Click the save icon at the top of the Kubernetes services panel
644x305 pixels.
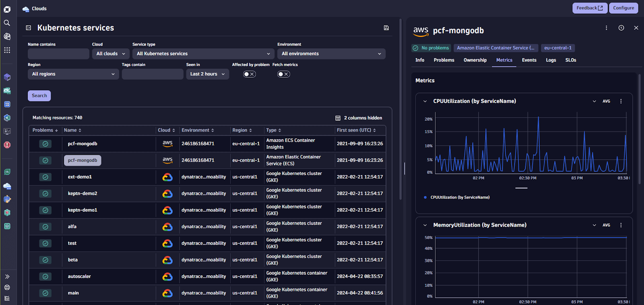tap(386, 28)
